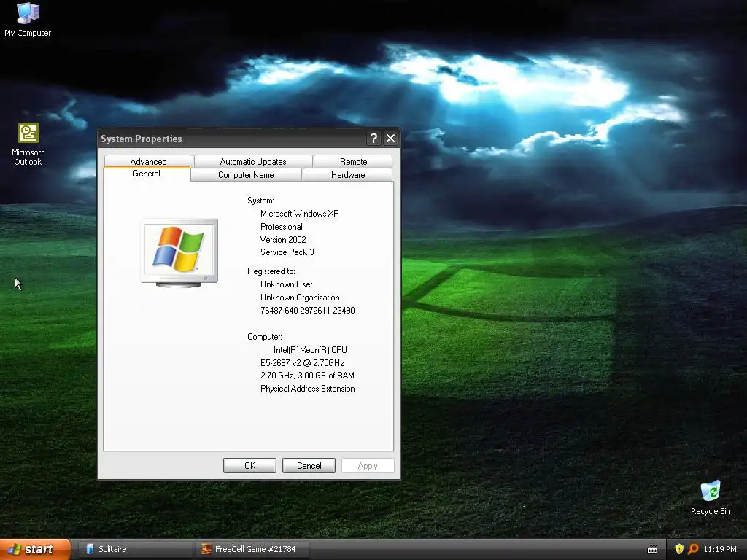747x560 pixels.
Task: Switch to FreeCell Game #21784 taskbar window
Action: [252, 549]
